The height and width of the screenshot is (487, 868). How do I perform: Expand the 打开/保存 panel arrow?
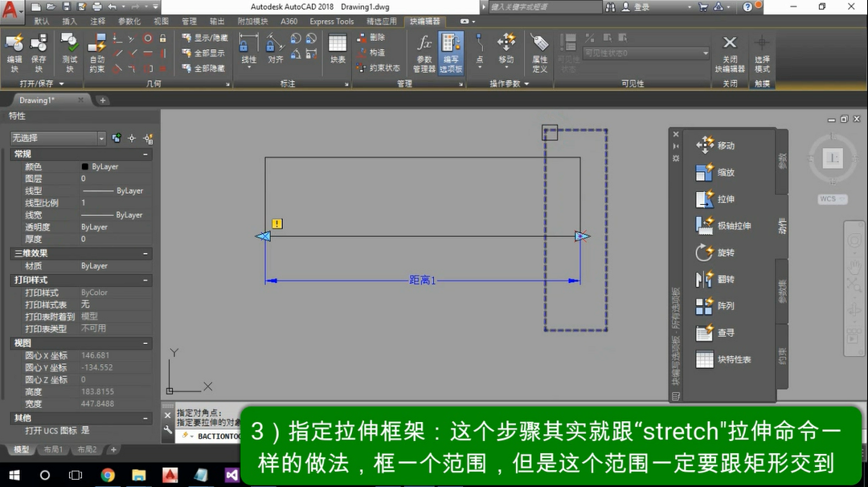[x=61, y=84]
